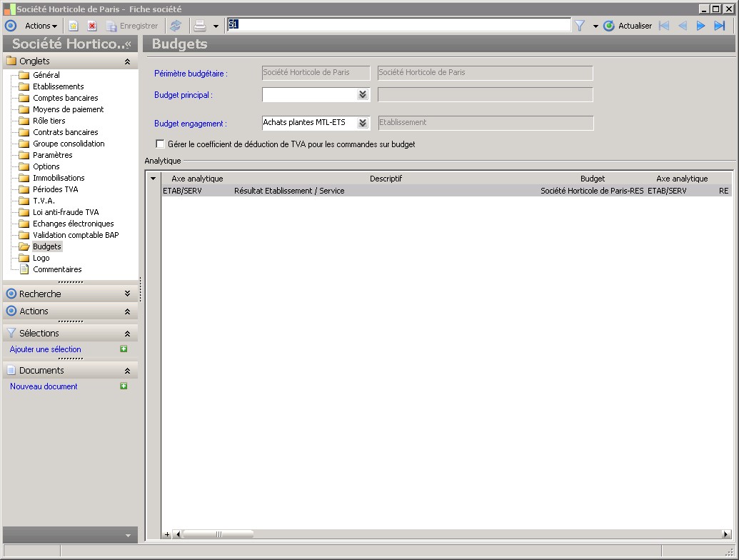Open the Logo folder
Viewport: 739px width, 560px height.
[x=41, y=258]
